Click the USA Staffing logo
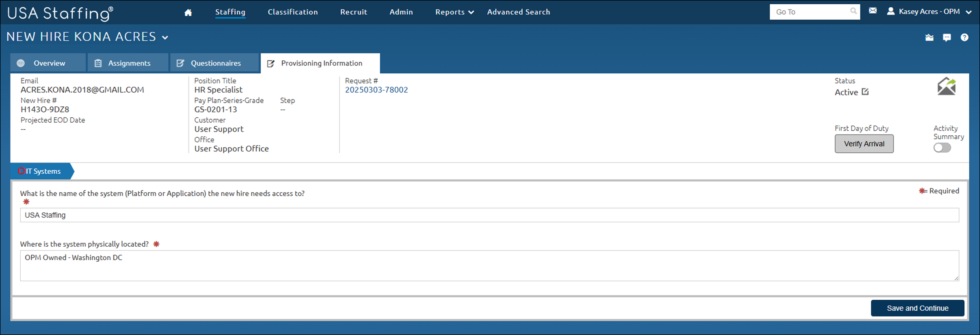 click(60, 13)
